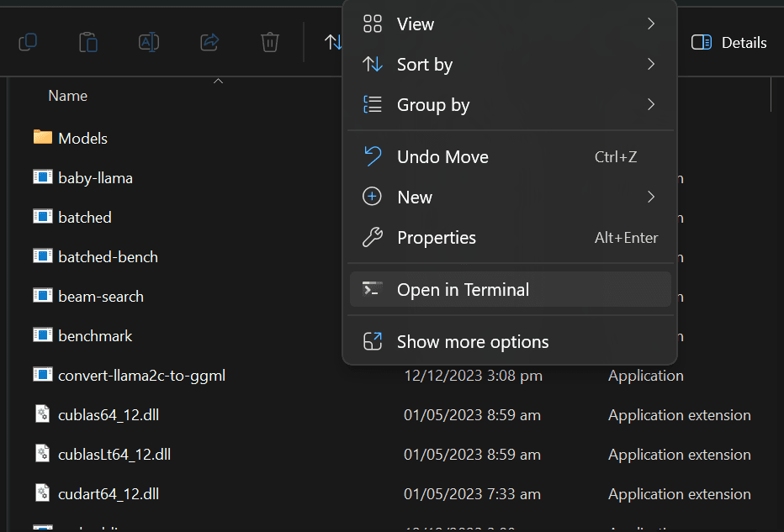Screen dimensions: 784x532
Task: Click the beam-search file icon
Action: 43,295
